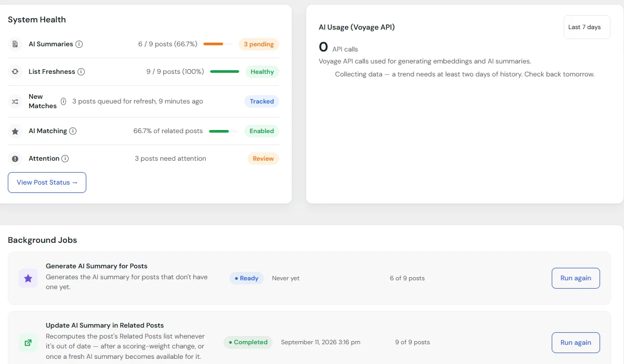Click the 'AI Usage (Voyage API)' heading
Screen dimensions: 624x364
coord(357,27)
